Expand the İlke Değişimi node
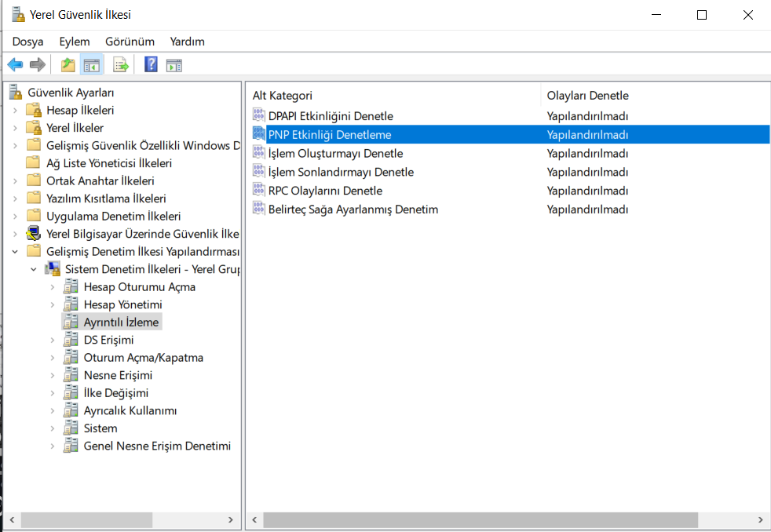Viewport: 771px width, 532px height. [x=52, y=393]
